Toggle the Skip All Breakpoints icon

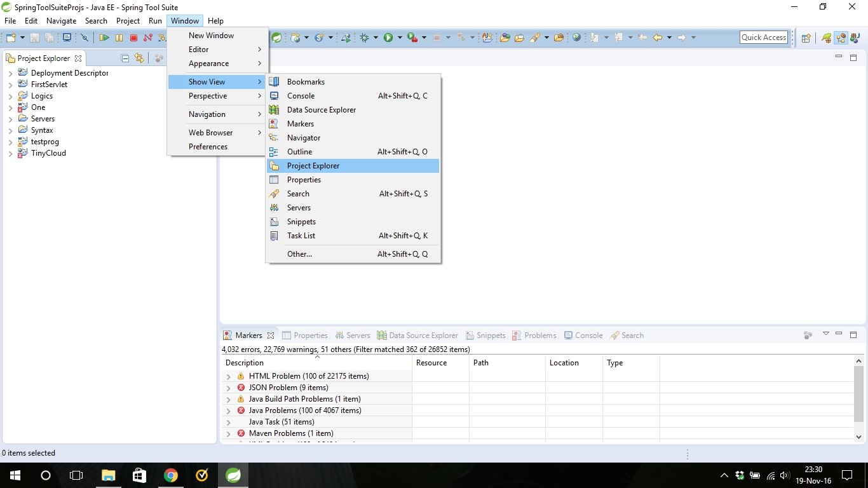(84, 37)
